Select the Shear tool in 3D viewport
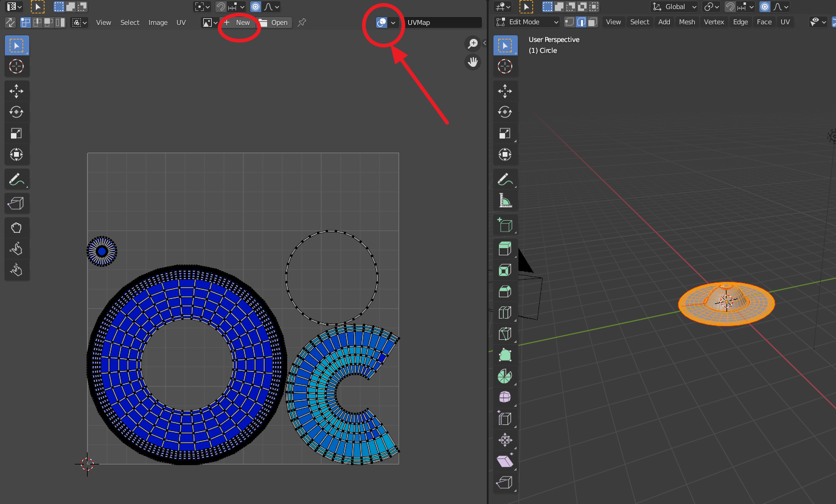Image resolution: width=836 pixels, height=504 pixels. coord(505,461)
